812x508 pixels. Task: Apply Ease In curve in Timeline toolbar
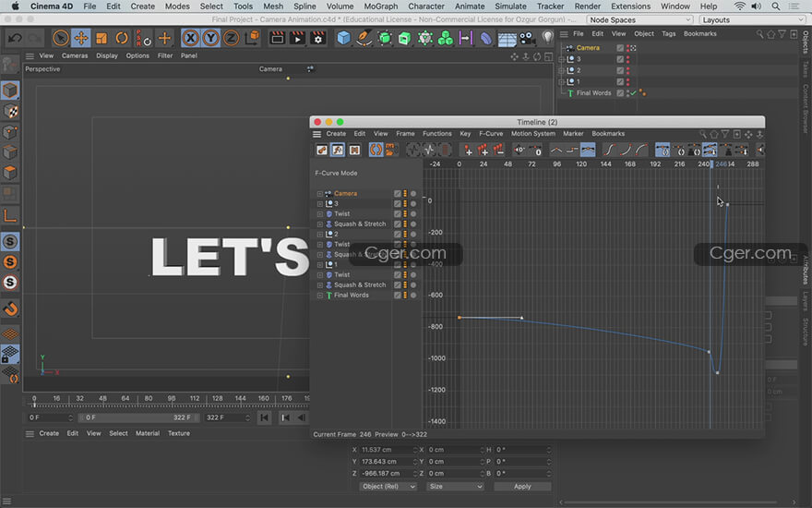pos(626,150)
